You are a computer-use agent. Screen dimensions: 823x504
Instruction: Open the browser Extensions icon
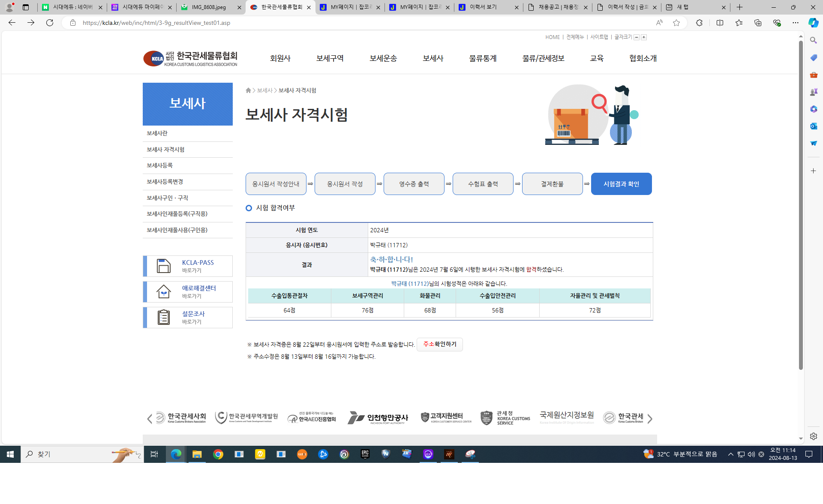[699, 23]
